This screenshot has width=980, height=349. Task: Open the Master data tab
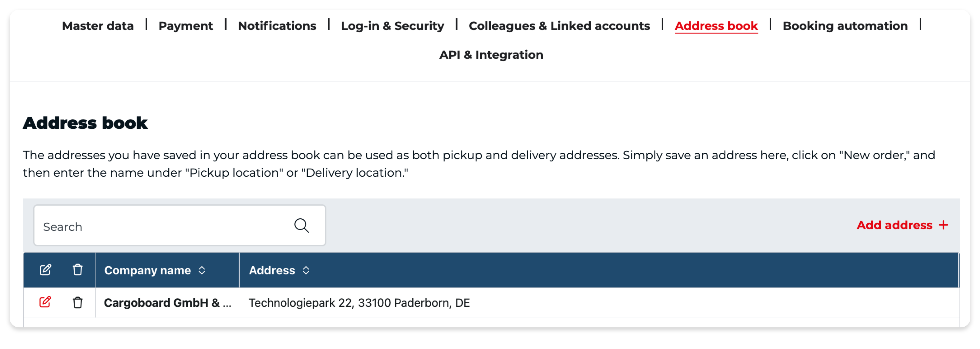pos(98,26)
